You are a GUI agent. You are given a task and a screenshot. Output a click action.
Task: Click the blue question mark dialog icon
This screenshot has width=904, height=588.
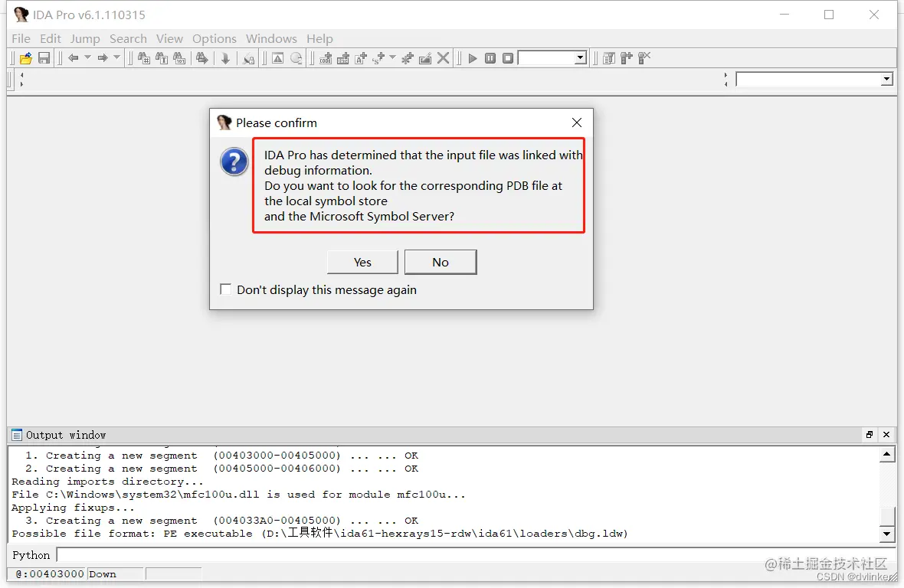pyautogui.click(x=234, y=162)
